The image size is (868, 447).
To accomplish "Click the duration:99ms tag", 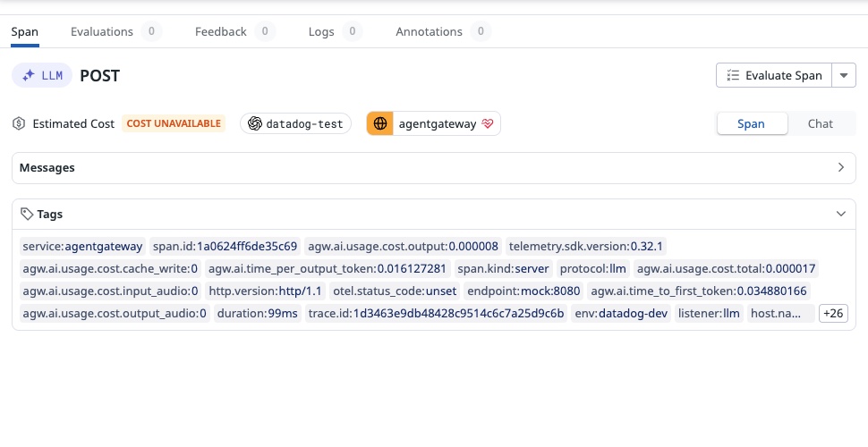I will coord(258,313).
